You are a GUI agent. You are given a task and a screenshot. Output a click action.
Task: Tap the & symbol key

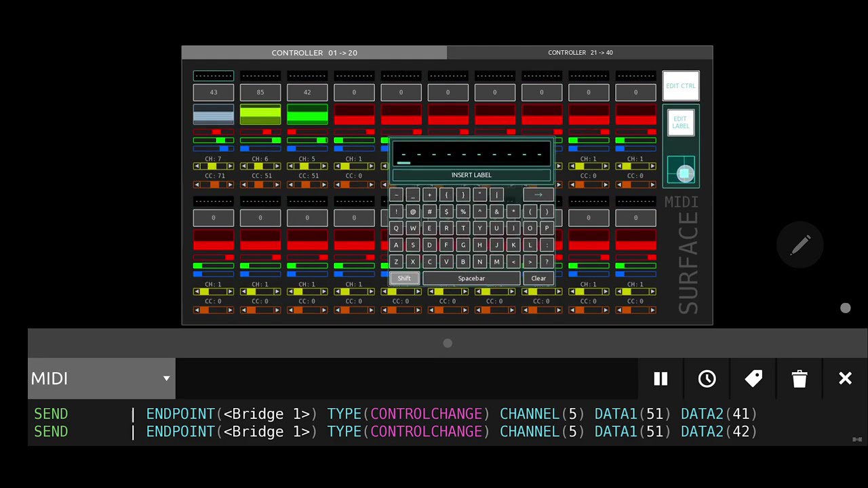coord(496,212)
